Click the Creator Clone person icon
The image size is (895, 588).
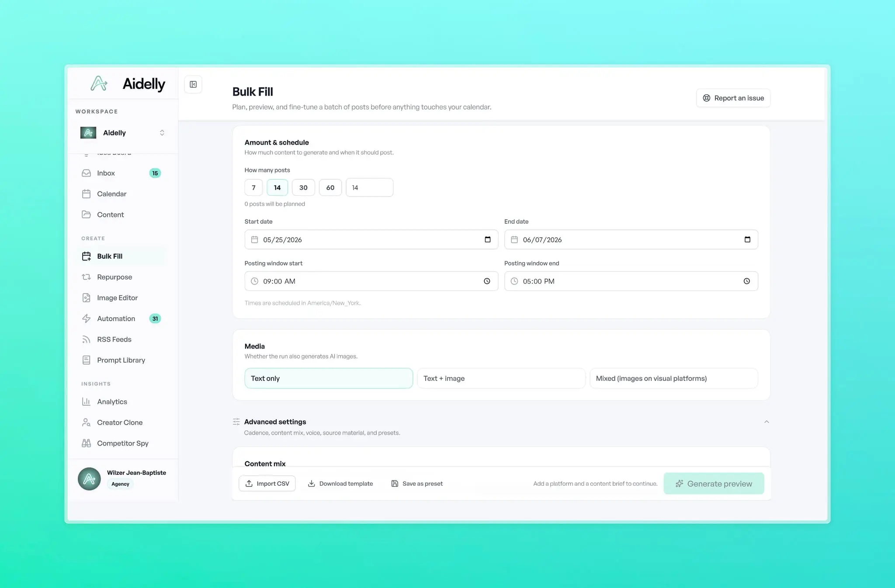(86, 422)
